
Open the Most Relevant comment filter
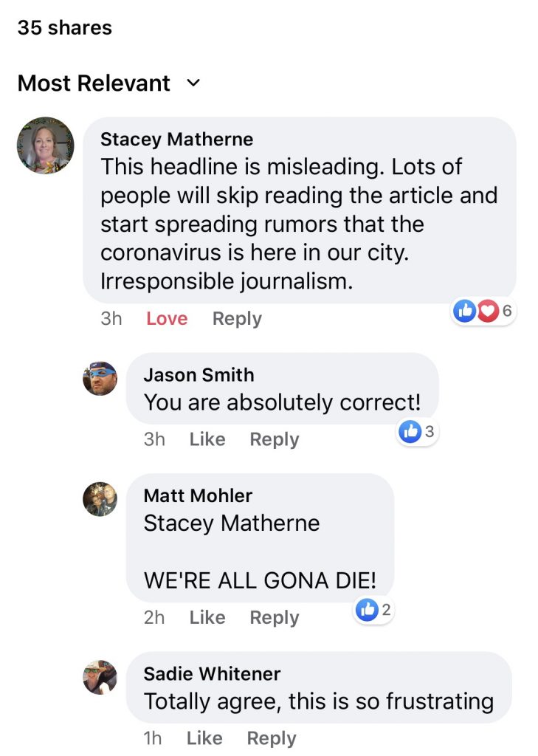point(108,83)
